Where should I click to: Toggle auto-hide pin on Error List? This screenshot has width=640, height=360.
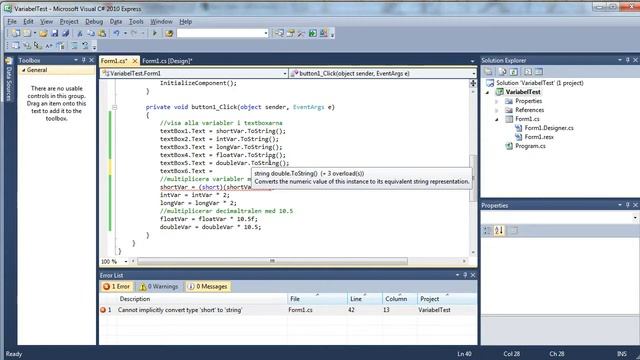pyautogui.click(x=465, y=275)
